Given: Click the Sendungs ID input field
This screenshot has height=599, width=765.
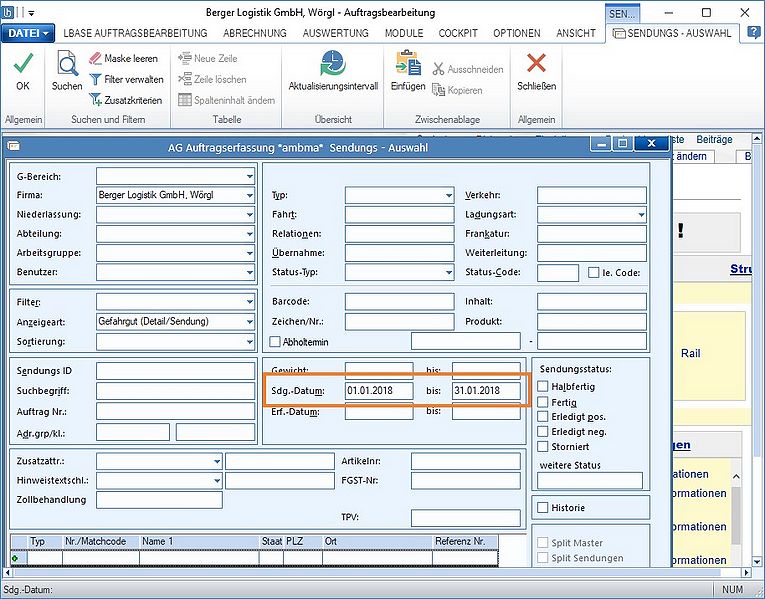Looking at the screenshot, I should 175,371.
